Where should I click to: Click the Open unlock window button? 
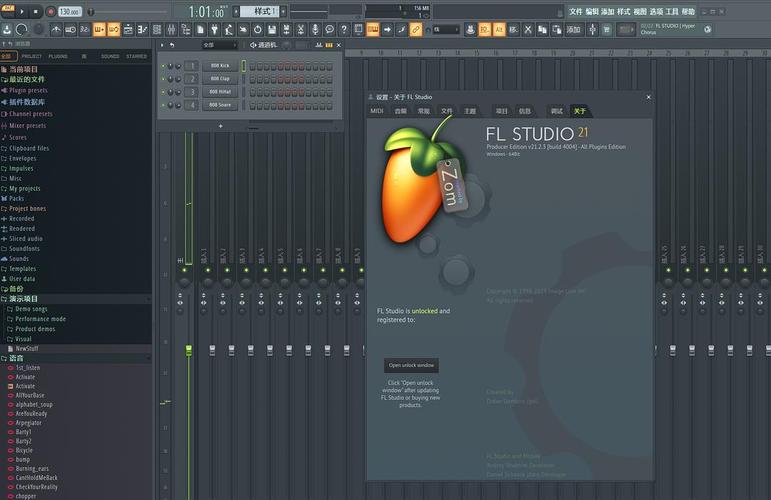point(410,366)
